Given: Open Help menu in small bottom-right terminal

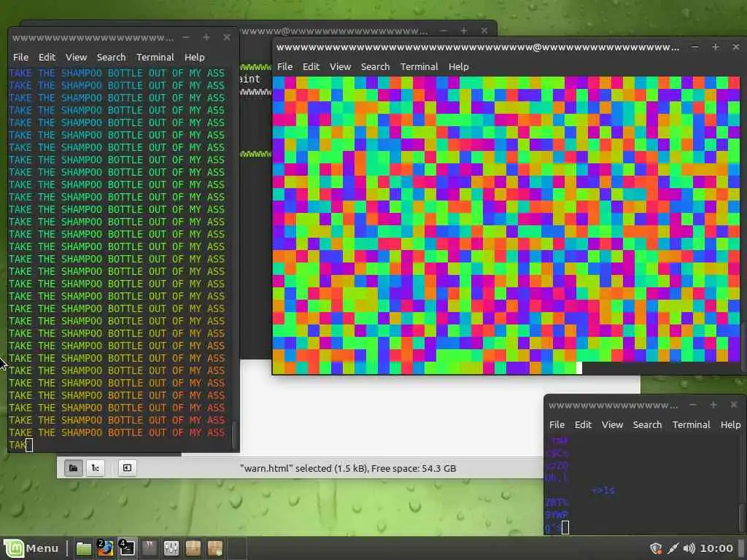Looking at the screenshot, I should pyautogui.click(x=730, y=425).
